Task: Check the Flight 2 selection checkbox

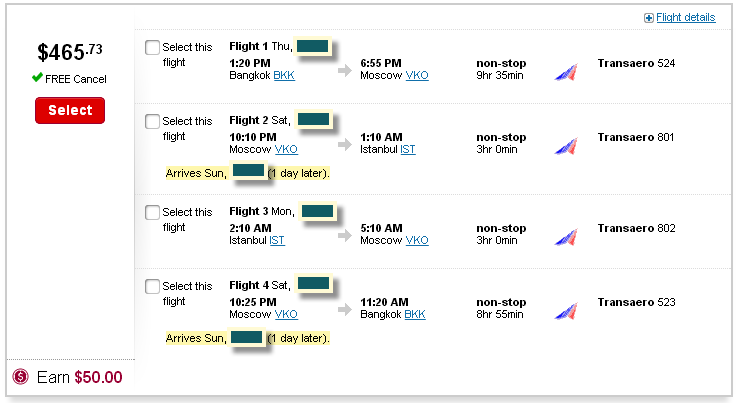Action: click(x=152, y=121)
